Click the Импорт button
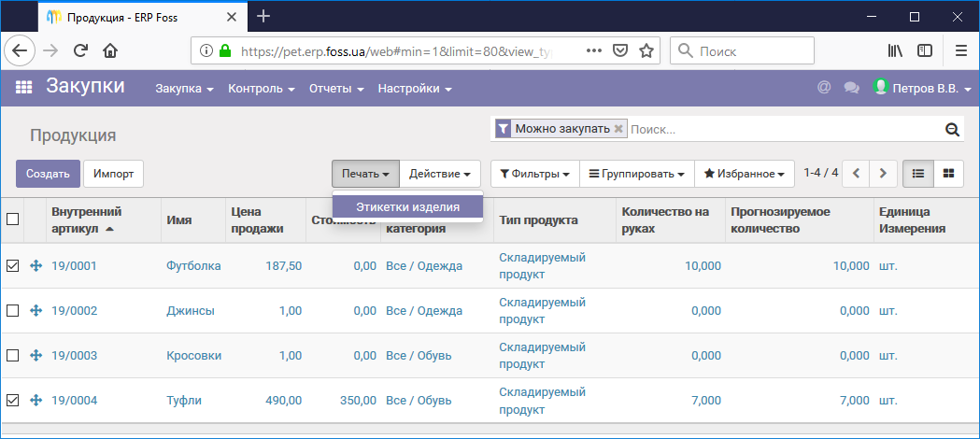 coord(113,174)
